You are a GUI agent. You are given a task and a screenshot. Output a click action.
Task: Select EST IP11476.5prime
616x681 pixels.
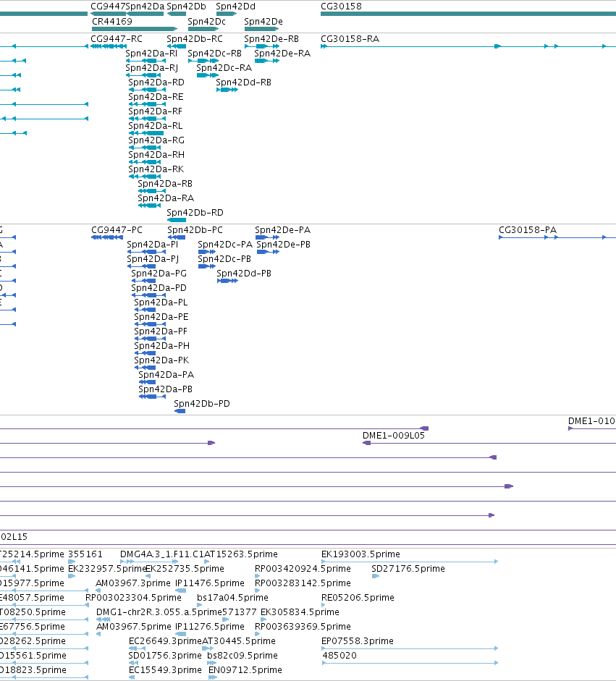pos(210,583)
